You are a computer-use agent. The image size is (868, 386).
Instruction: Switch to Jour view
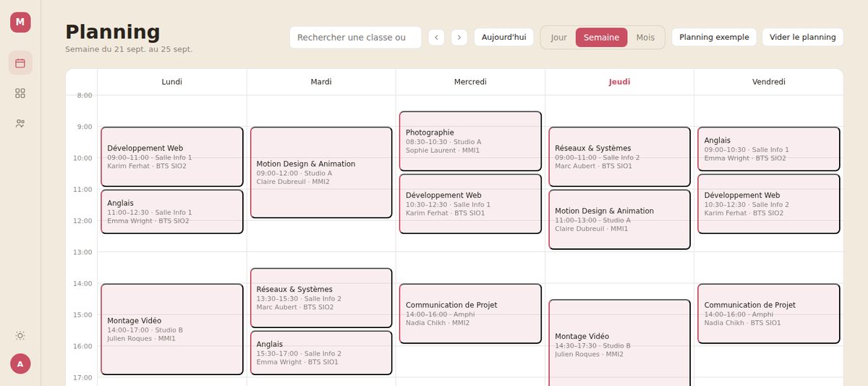[559, 38]
